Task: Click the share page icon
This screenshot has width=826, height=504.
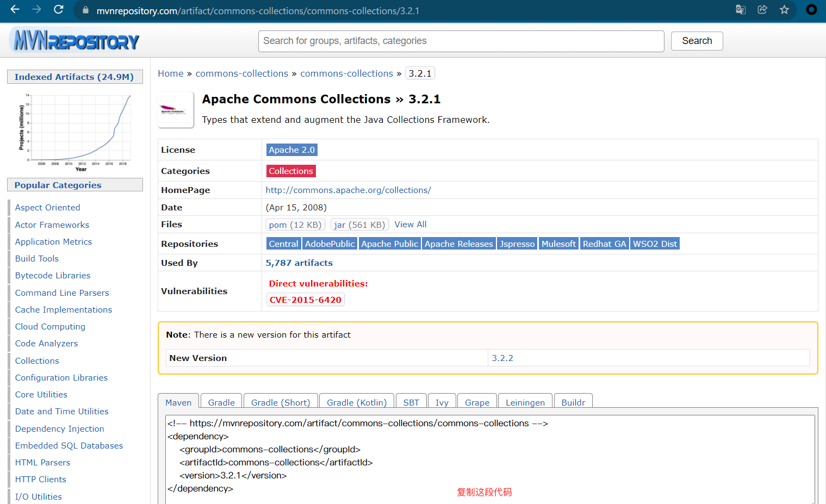Action: 762,9
